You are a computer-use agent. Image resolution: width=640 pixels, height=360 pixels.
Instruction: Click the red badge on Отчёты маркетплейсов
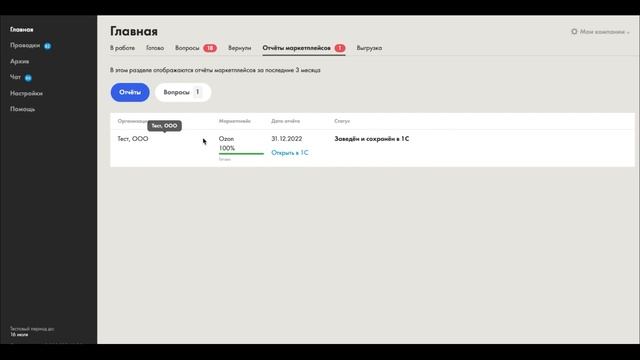[x=340, y=48]
